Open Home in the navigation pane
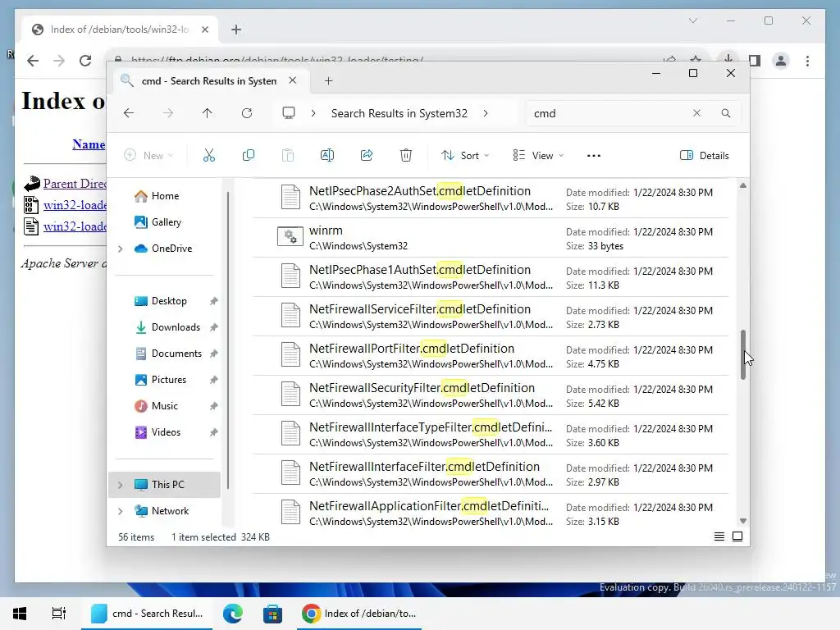 (x=165, y=196)
